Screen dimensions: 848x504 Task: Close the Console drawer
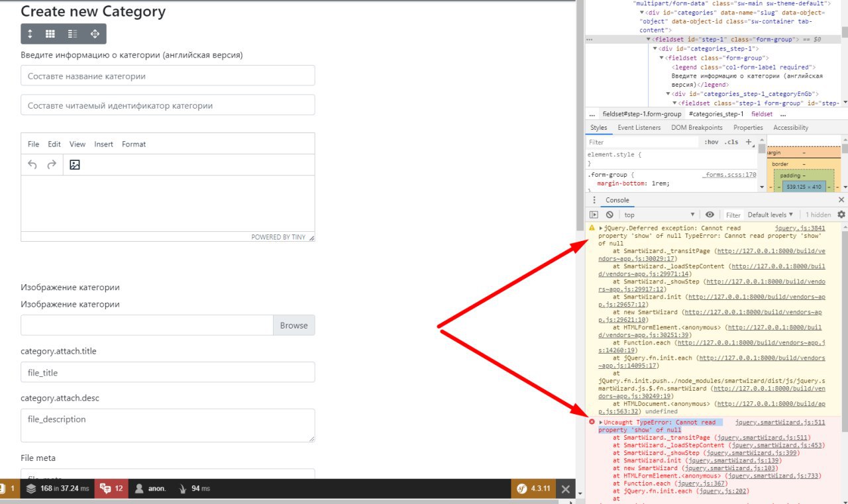point(841,200)
